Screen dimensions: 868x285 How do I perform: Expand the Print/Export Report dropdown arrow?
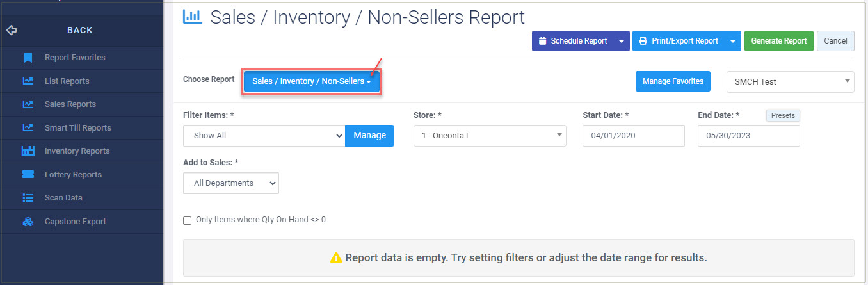pos(732,41)
